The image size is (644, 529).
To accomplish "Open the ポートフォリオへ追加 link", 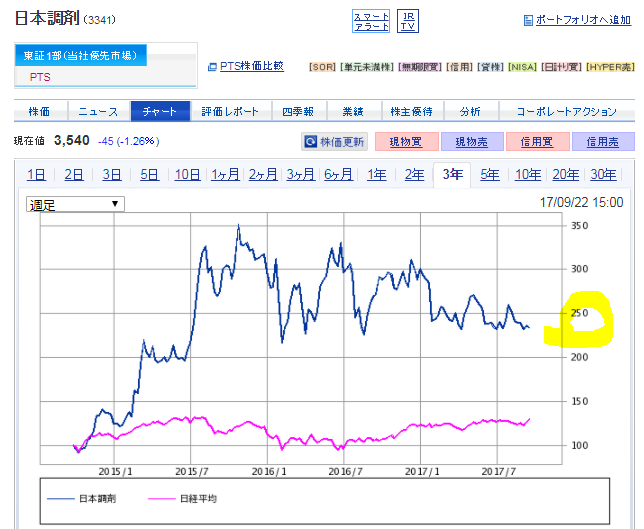I will 583,20.
